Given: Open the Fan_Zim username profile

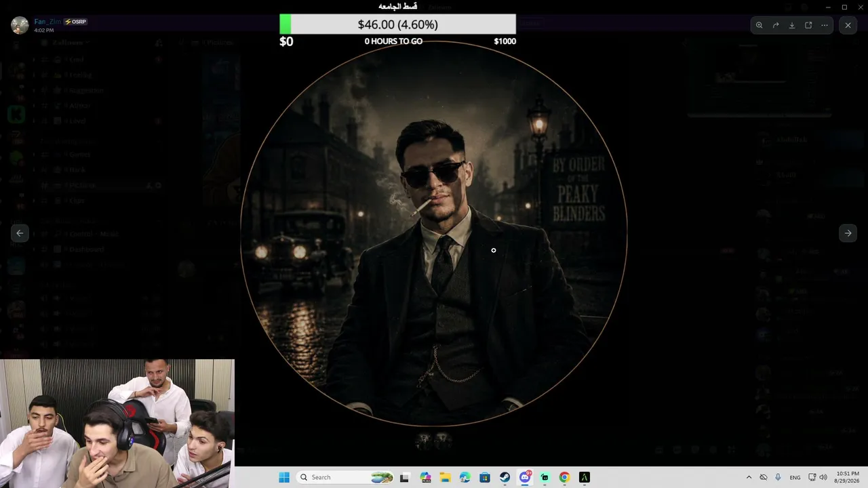Looking at the screenshot, I should 47,22.
